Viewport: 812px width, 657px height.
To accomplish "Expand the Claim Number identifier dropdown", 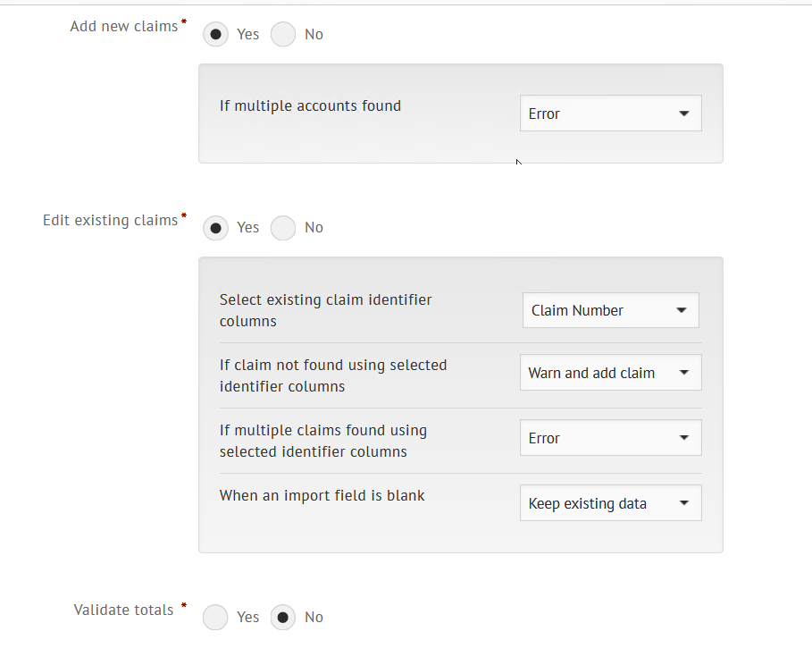I will pyautogui.click(x=610, y=310).
